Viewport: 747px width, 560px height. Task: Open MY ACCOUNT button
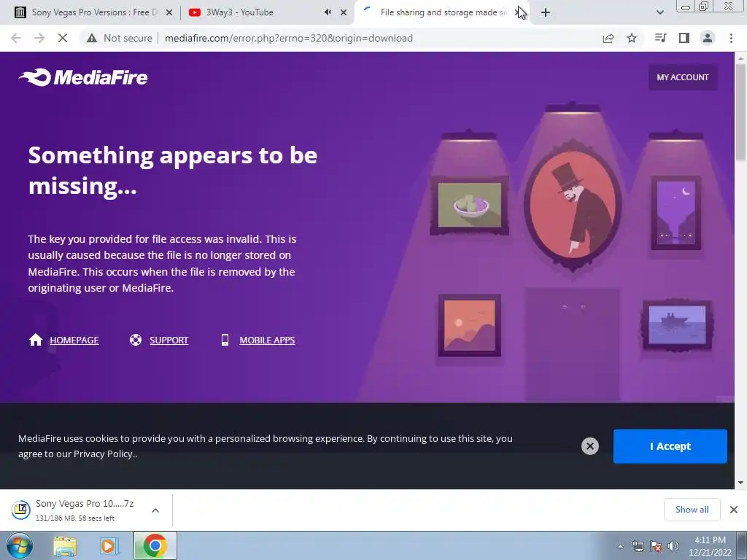tap(682, 77)
